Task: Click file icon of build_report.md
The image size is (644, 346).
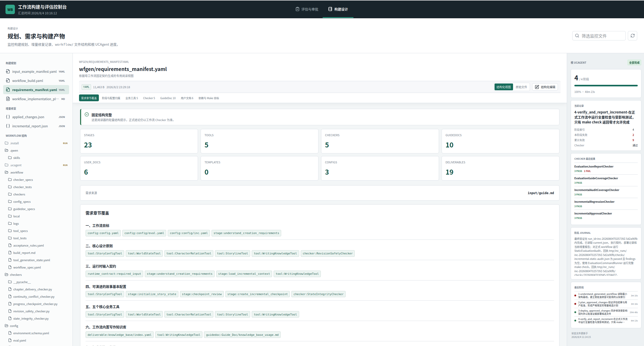Action: pos(10,253)
